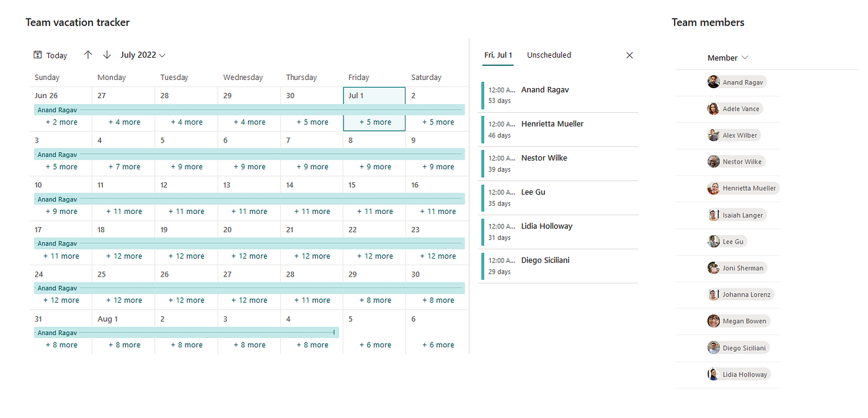Screen dimensions: 868x418
Task: Select the Fri, Jul 1 tab
Action: pos(498,55)
